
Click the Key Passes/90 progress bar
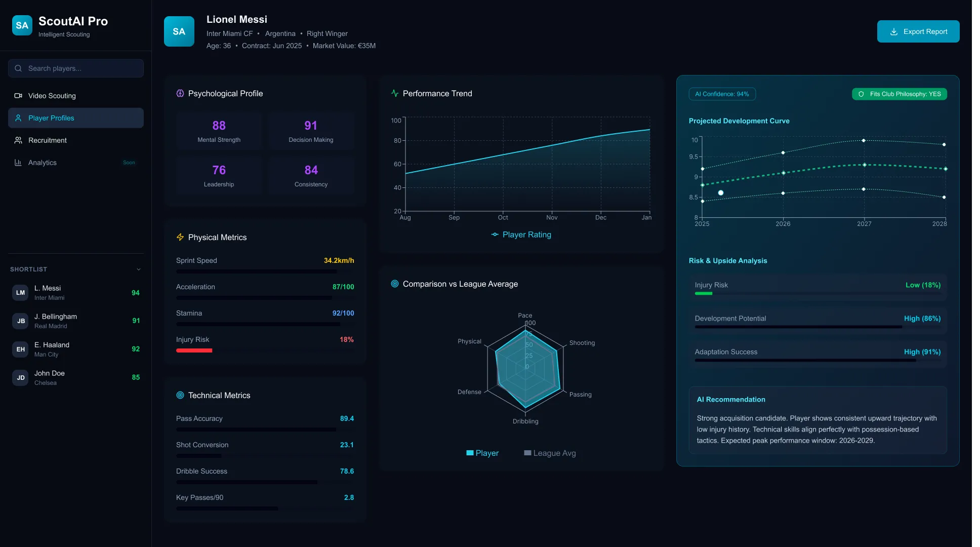click(x=265, y=509)
